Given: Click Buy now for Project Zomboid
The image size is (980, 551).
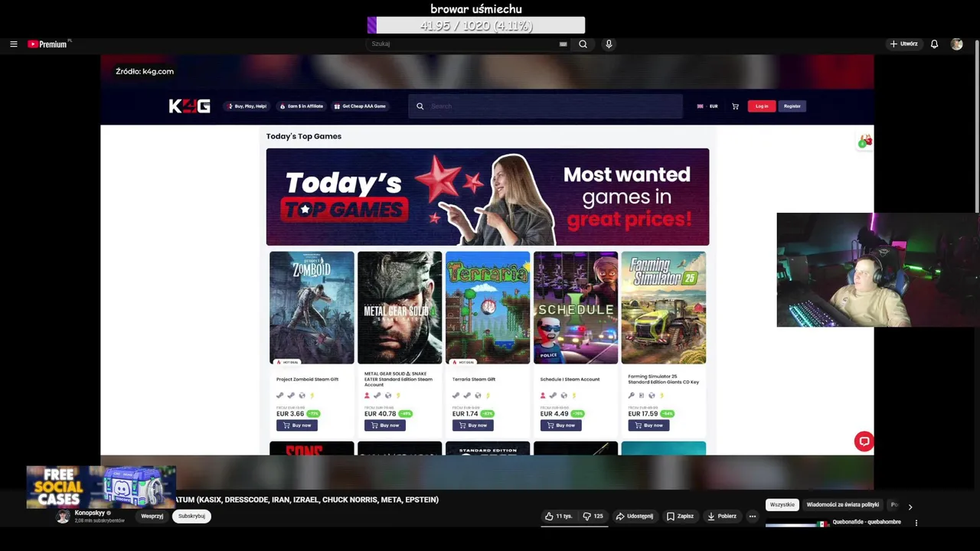Looking at the screenshot, I should point(296,425).
